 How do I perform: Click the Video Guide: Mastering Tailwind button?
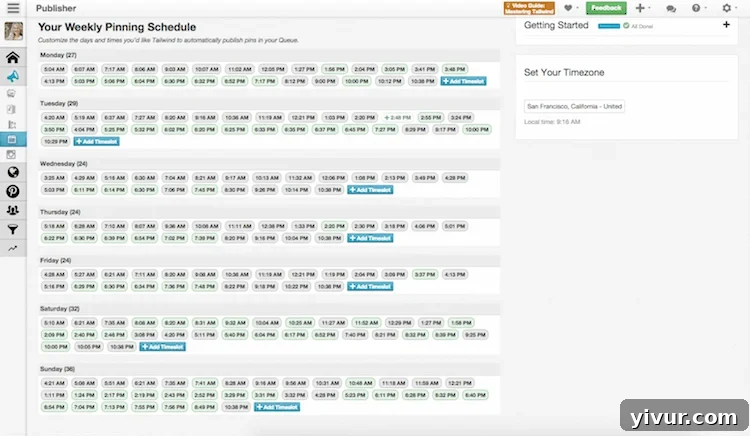[529, 8]
